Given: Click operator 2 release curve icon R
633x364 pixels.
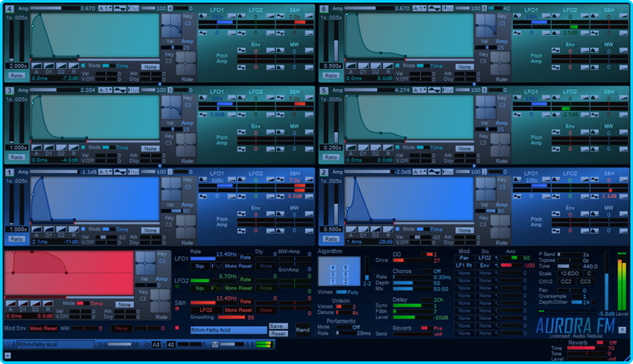Looking at the screenshot, I should (x=388, y=229).
